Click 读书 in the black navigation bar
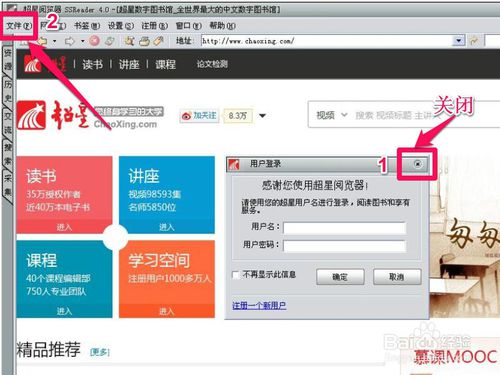This screenshot has width=500, height=375. [92, 64]
